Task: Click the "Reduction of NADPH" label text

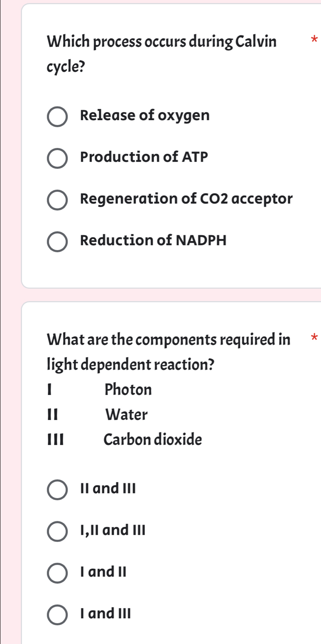Action: pos(153,240)
